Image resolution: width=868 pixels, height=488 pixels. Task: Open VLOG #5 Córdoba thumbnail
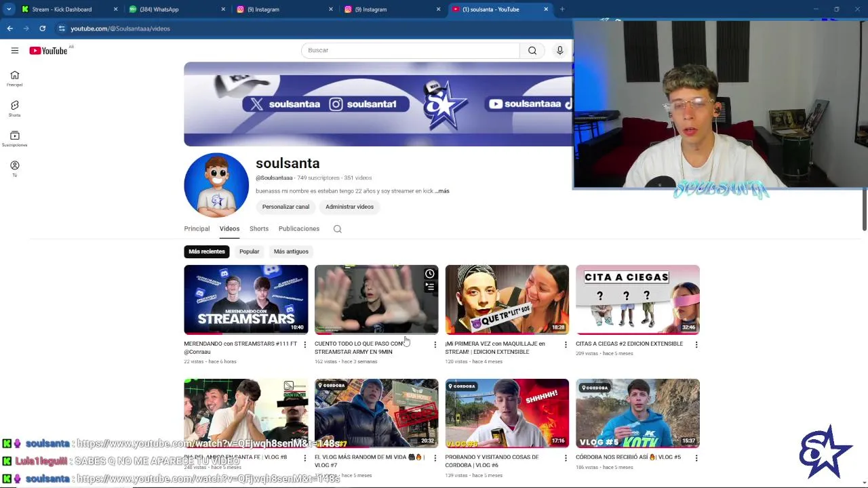point(637,413)
